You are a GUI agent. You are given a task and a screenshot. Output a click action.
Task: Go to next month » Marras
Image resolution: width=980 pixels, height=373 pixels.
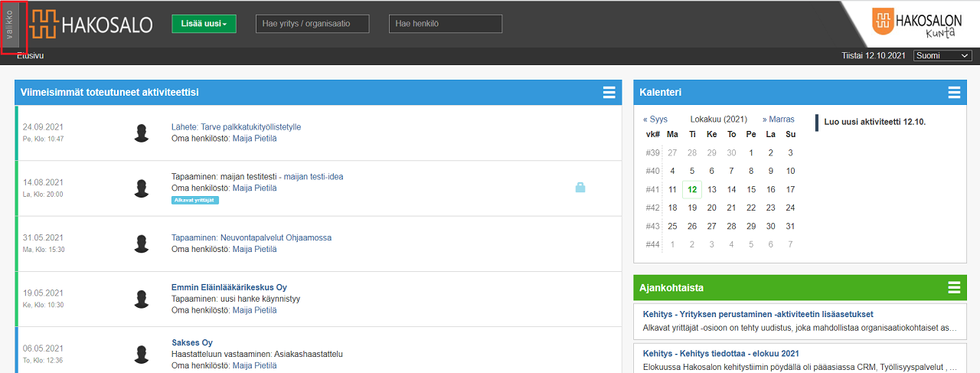click(779, 119)
